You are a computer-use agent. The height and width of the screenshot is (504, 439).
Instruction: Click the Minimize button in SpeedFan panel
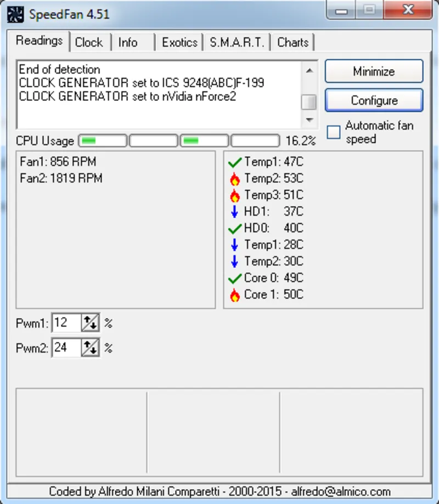[x=374, y=71]
